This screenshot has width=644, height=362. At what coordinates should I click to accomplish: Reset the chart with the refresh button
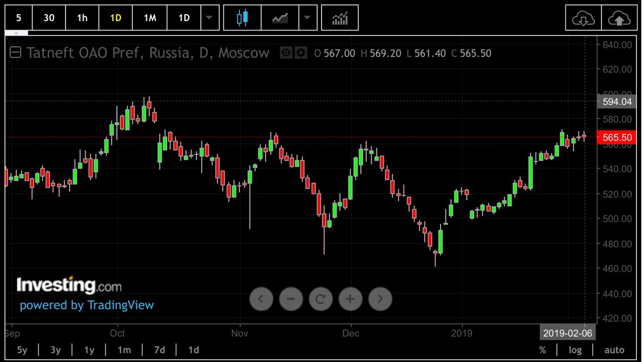click(x=320, y=299)
